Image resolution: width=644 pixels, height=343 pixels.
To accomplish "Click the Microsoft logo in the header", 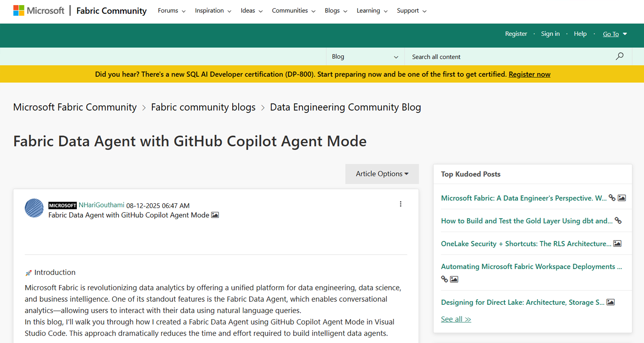I will 39,11.
